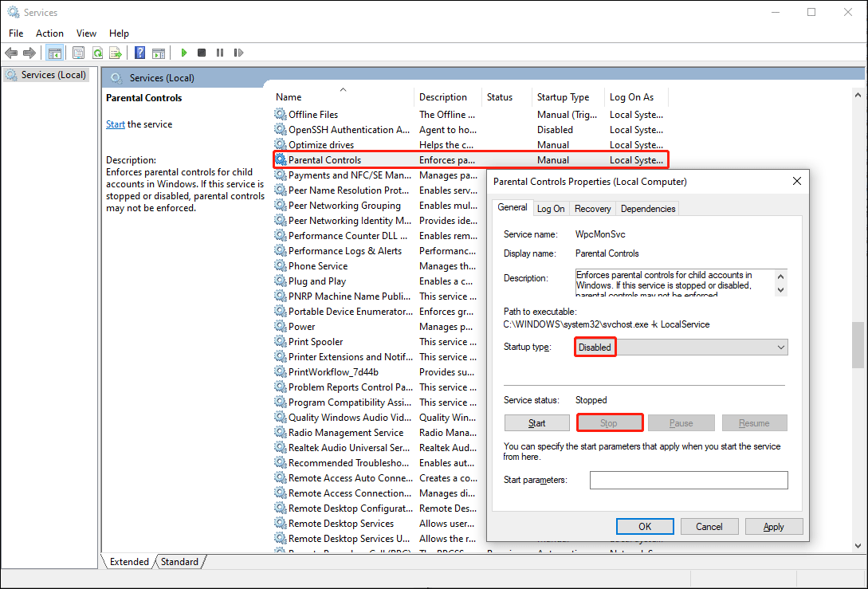Click in the Start parameters text field
The height and width of the screenshot is (589, 868).
click(x=689, y=480)
